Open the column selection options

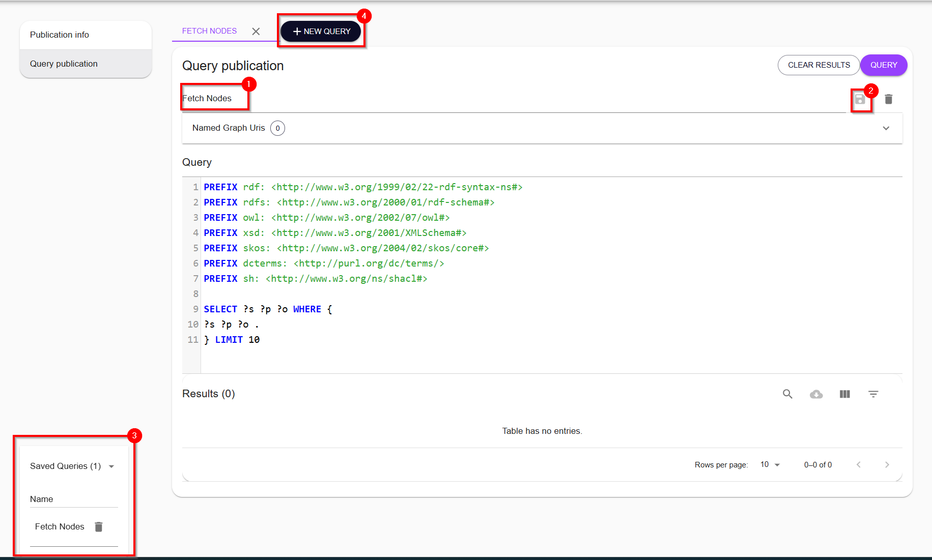point(844,394)
